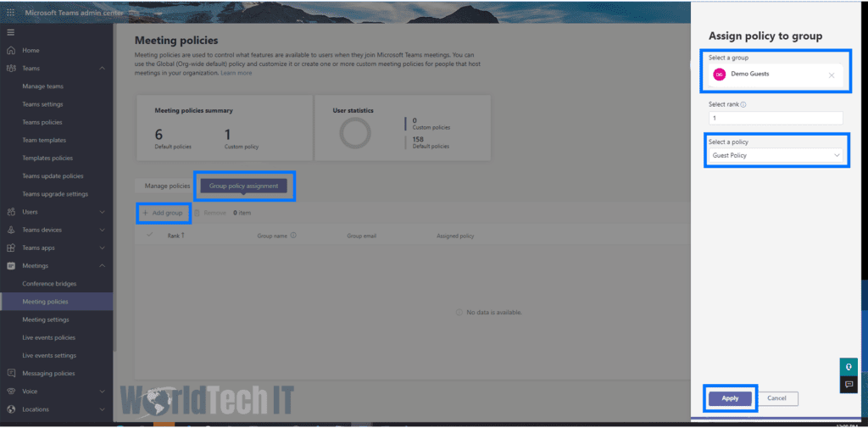This screenshot has width=868, height=428.
Task: Select Meeting policies in sidebar
Action: [57, 302]
